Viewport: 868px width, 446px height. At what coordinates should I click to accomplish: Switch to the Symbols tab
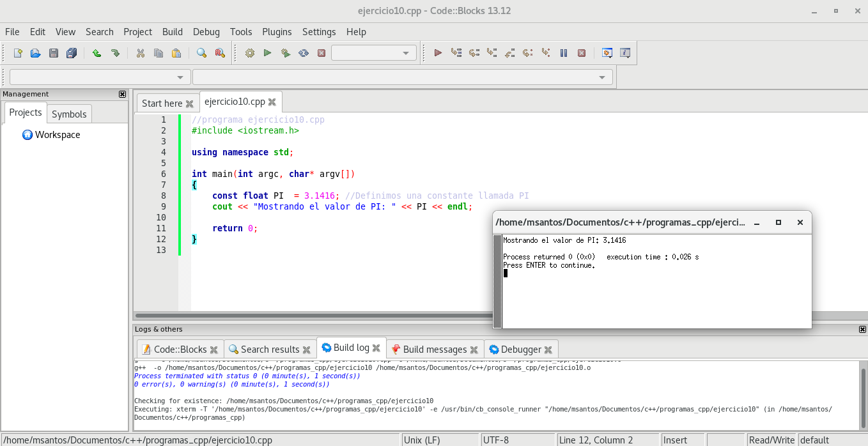(69, 114)
